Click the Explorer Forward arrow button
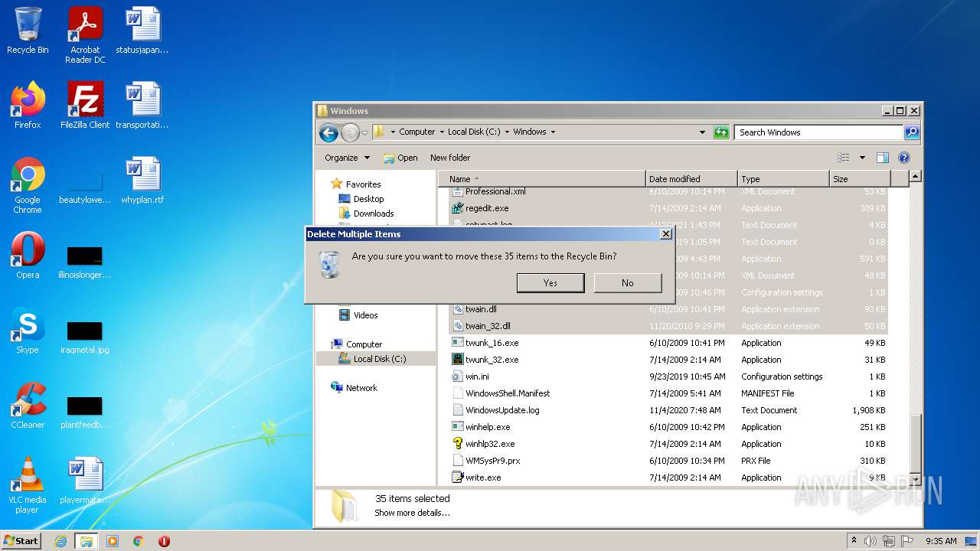 pyautogui.click(x=350, y=132)
